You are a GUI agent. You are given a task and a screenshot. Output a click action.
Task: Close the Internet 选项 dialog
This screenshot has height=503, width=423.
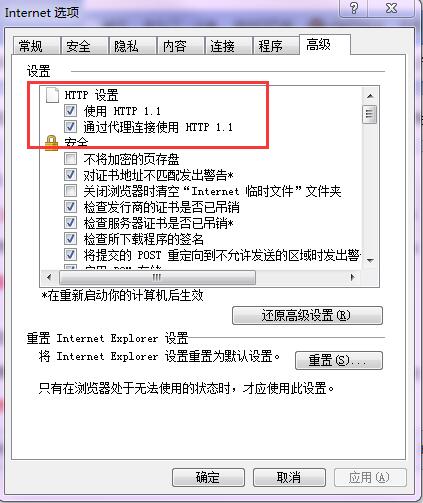tap(391, 8)
